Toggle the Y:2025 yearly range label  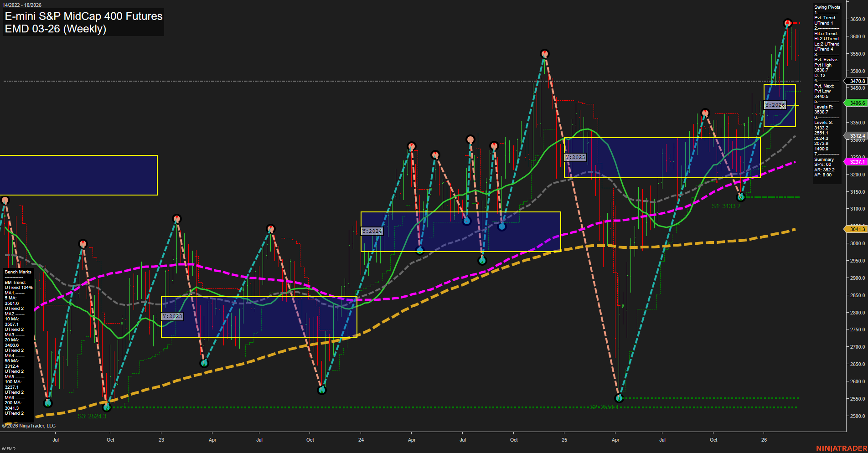pos(575,157)
